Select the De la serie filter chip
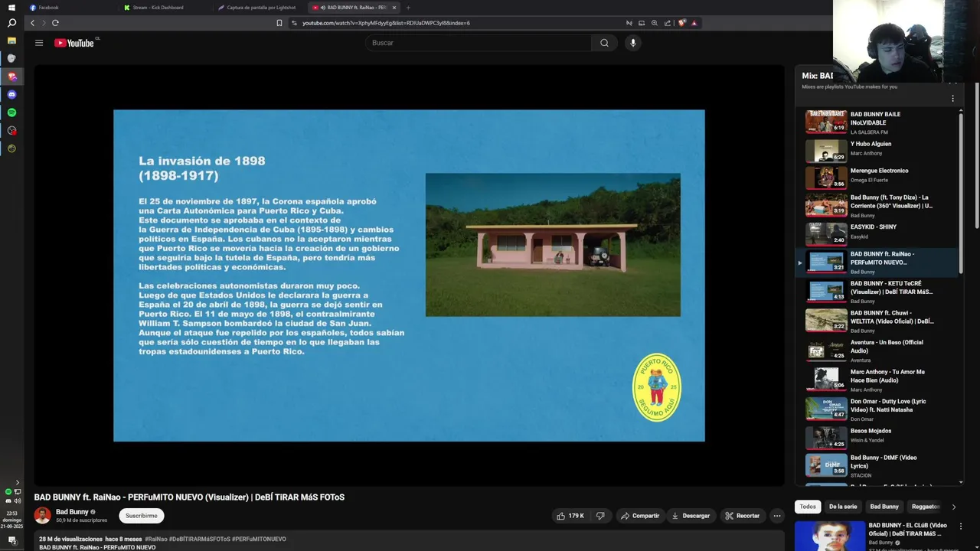Screen dimensions: 980x551 pyautogui.click(x=843, y=507)
